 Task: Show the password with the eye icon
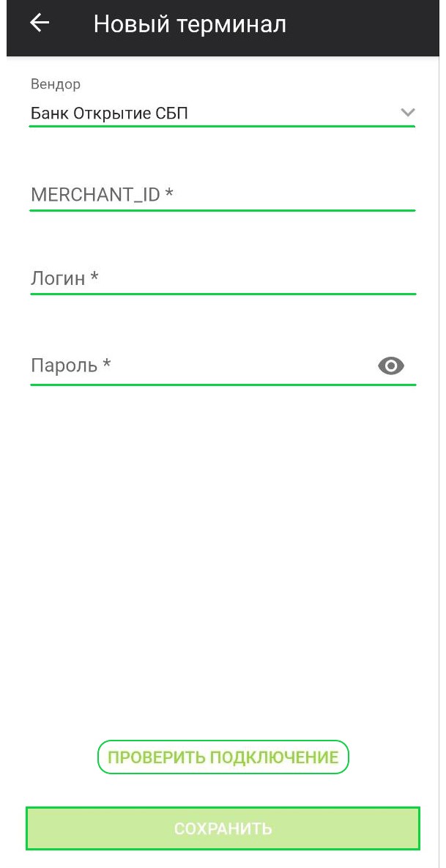(391, 366)
